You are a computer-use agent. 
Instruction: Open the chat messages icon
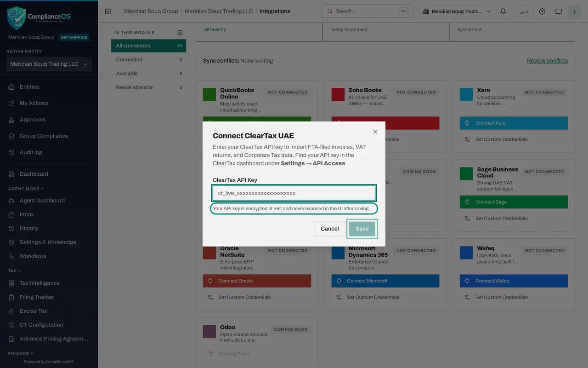click(559, 11)
